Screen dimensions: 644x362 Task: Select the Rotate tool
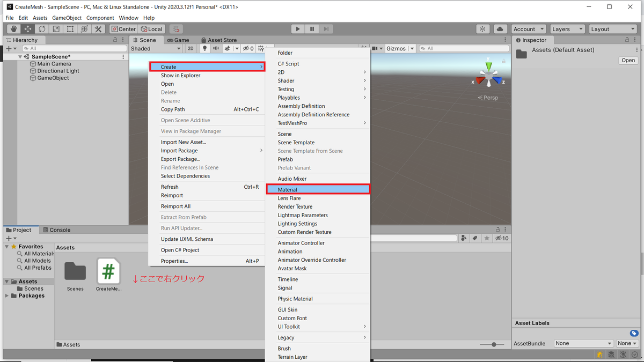point(42,29)
